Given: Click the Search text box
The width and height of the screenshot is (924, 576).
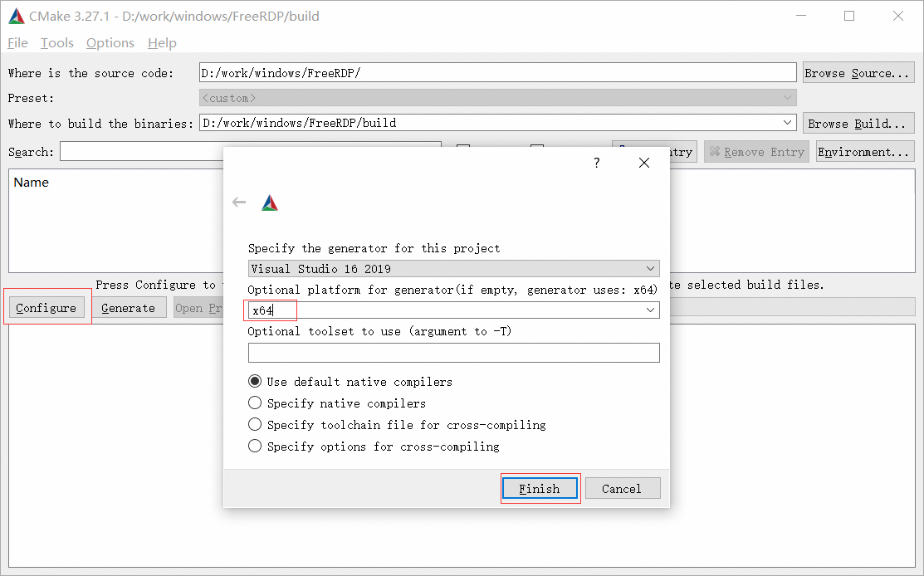Looking at the screenshot, I should click(x=249, y=151).
